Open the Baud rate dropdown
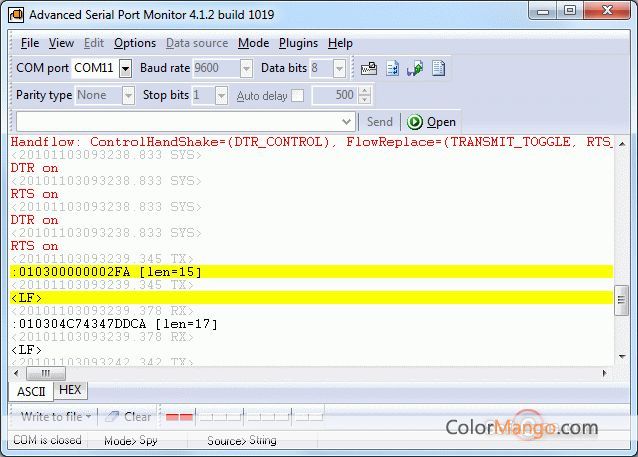The image size is (638, 457). click(246, 68)
